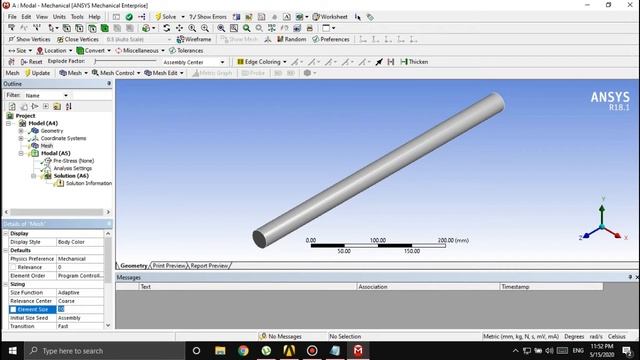The height and width of the screenshot is (360, 640).
Task: Click the Outline horizontal scrollbar
Action: tap(57, 212)
